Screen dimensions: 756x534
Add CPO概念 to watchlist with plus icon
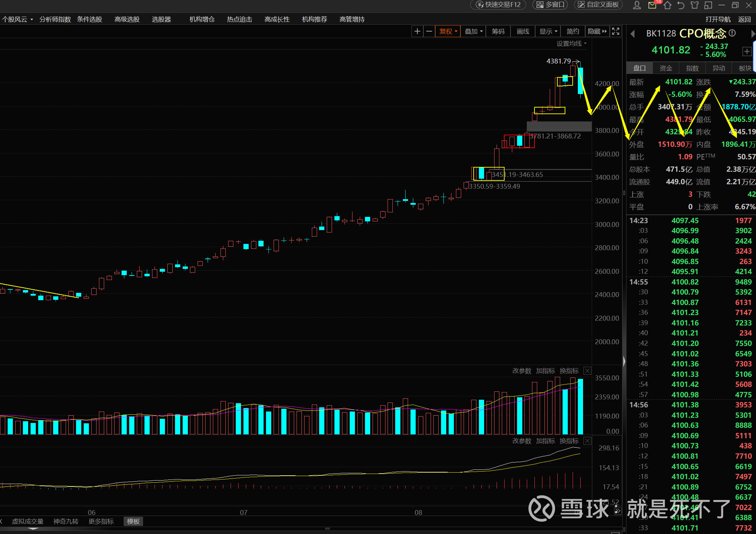[x=747, y=52]
